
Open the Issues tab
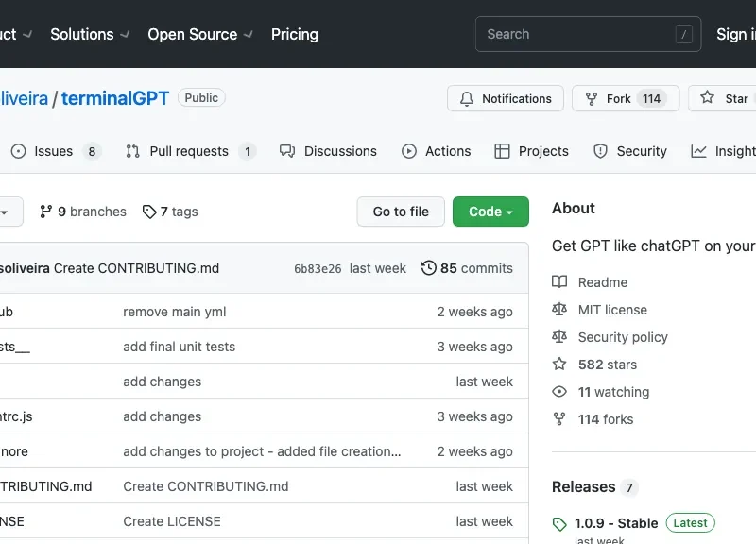56,151
